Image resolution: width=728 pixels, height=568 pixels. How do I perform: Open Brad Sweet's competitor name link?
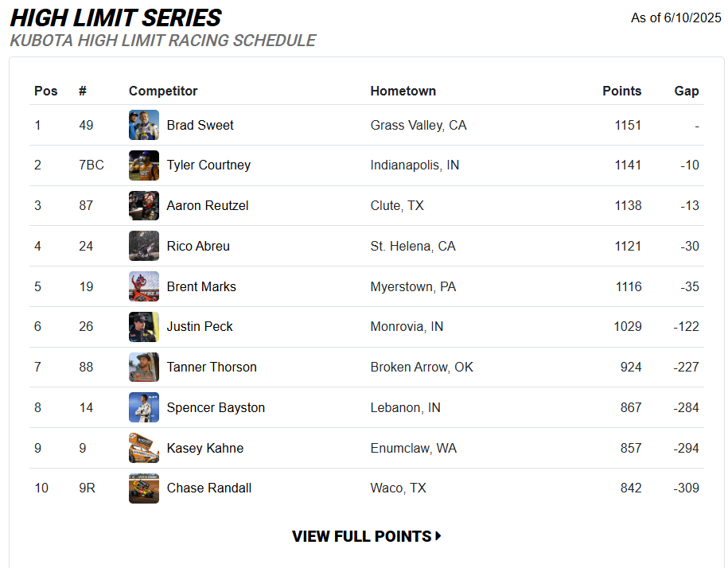[200, 126]
